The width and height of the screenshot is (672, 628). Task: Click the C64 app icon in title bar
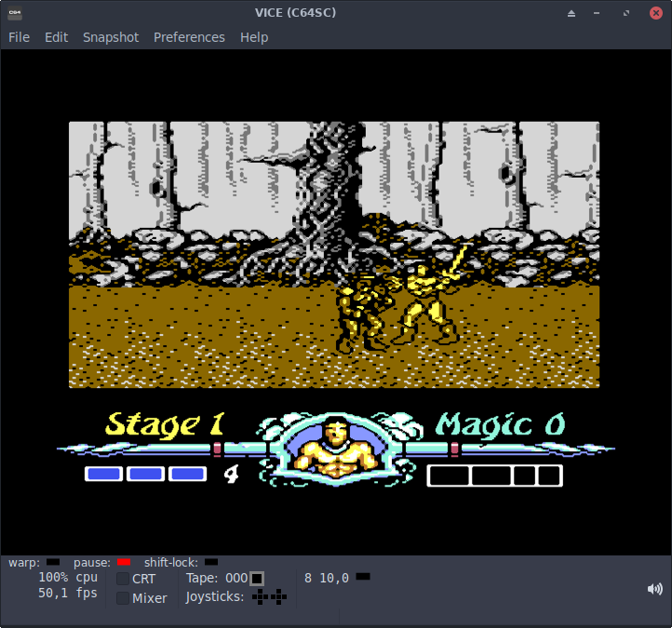[x=15, y=13]
